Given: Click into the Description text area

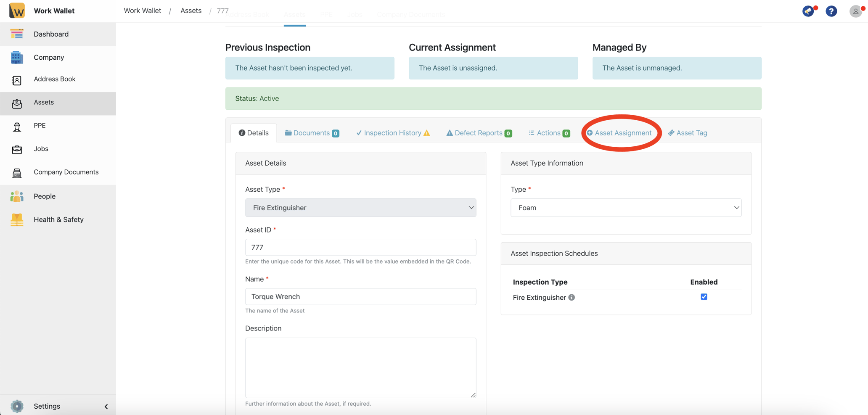Looking at the screenshot, I should coord(360,367).
